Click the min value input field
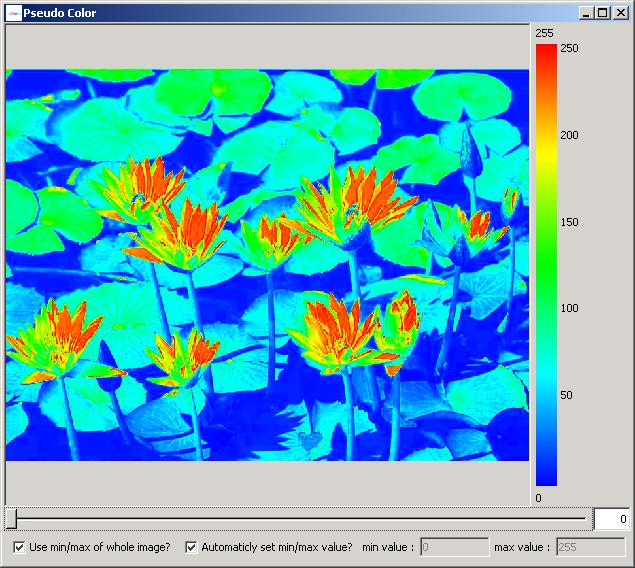This screenshot has width=635, height=568. [454, 547]
